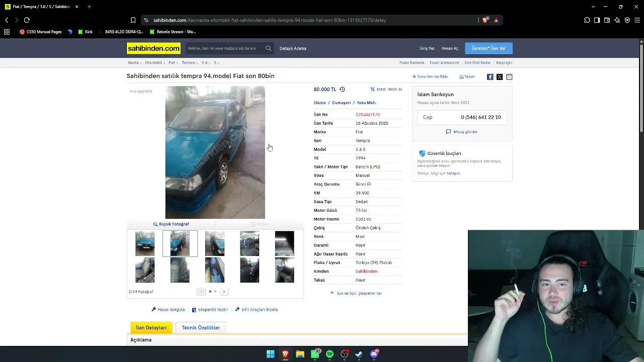The image size is (644, 362).
Task: Click the Hesap Aç link
Action: pos(450,48)
